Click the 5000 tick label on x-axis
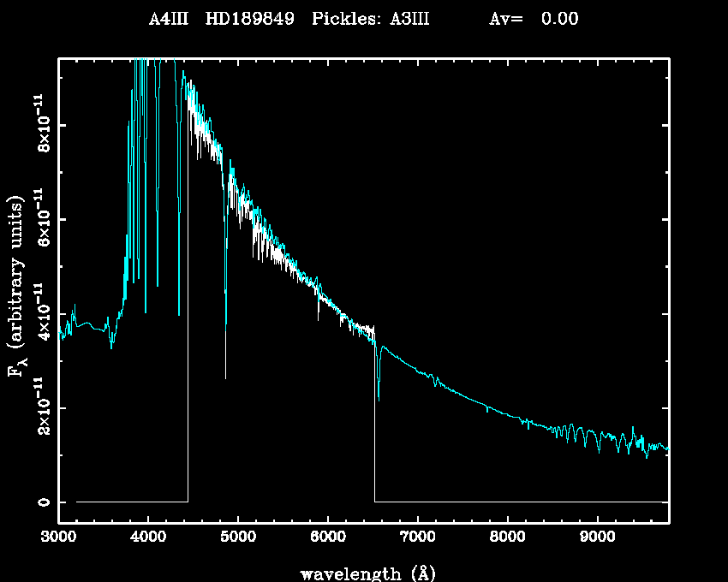 point(238,537)
